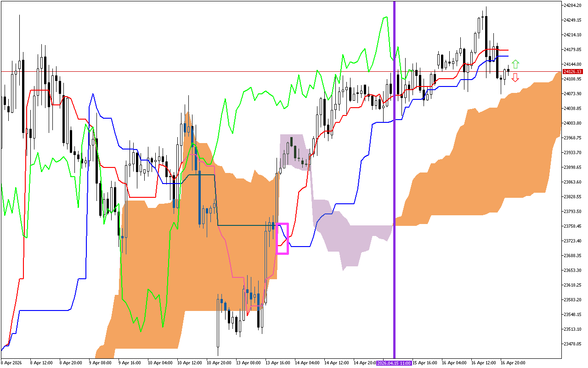588x368 pixels.
Task: Click the 24284.20 price axis label
Action: tap(572, 6)
